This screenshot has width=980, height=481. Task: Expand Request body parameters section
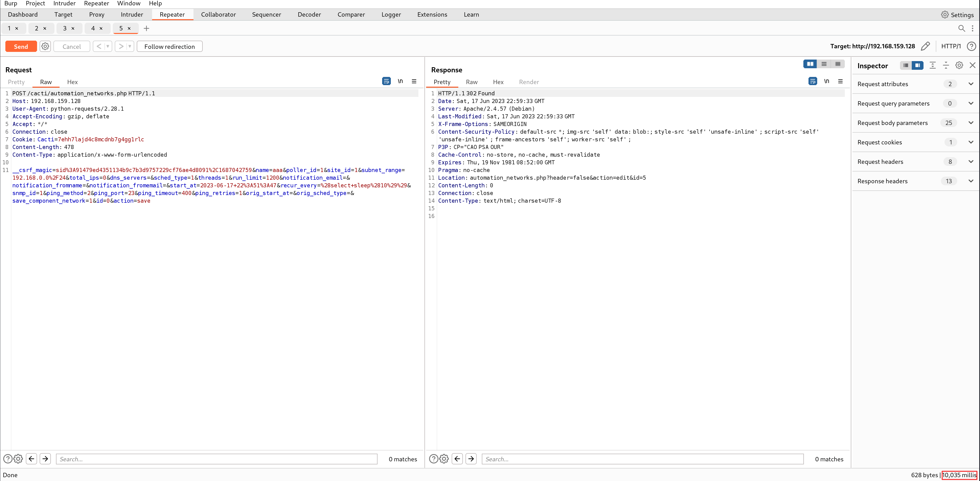(x=916, y=123)
